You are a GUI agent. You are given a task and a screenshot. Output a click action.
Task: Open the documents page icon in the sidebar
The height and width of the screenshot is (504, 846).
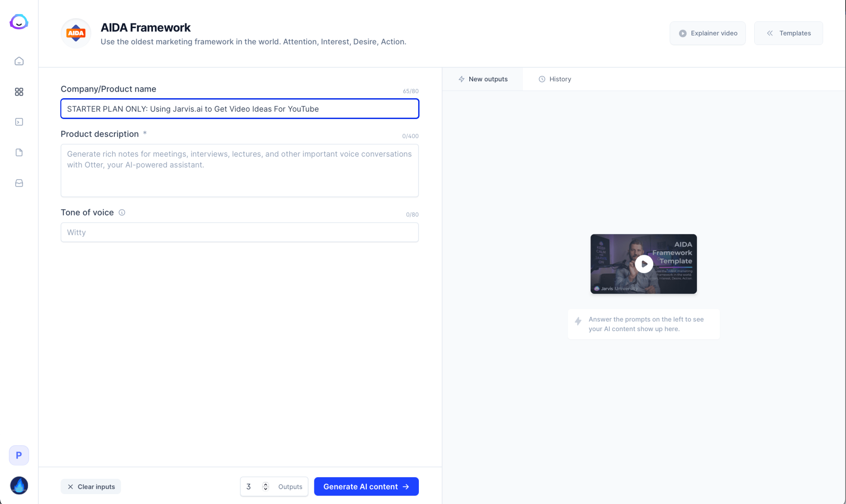tap(19, 152)
